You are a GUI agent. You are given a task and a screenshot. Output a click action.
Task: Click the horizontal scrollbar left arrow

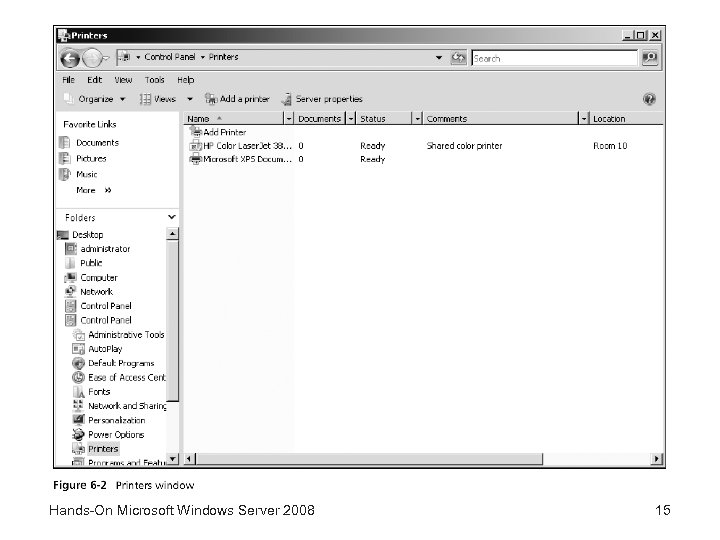click(x=190, y=458)
